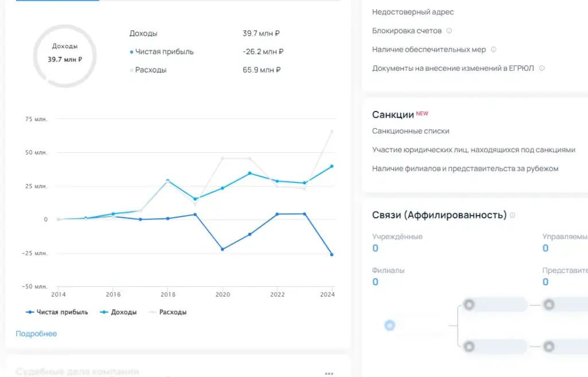Select the blue root node in the affiliation graph
This screenshot has height=377, width=588.
(x=390, y=325)
